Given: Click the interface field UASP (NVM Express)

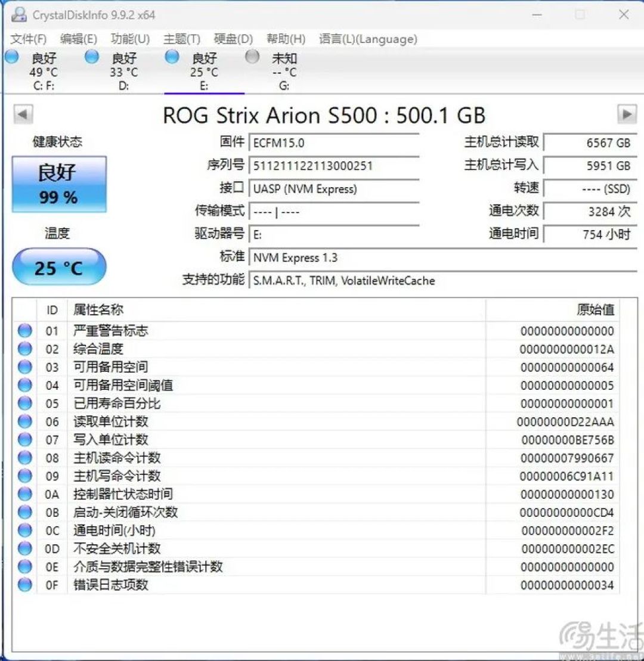Looking at the screenshot, I should [x=334, y=189].
